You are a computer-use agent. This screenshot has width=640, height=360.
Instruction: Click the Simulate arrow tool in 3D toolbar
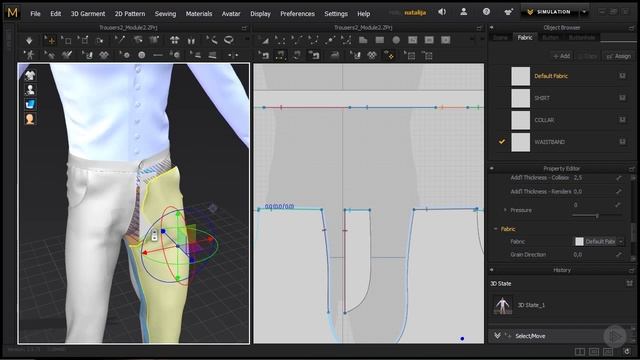click(x=29, y=40)
